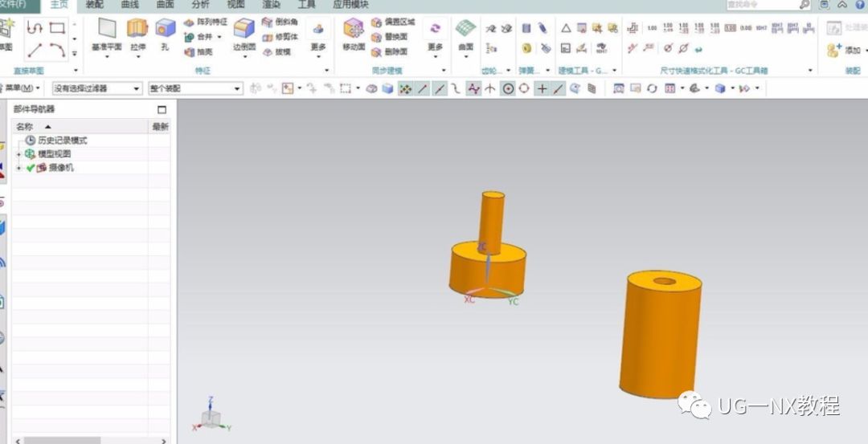Activate the 拉伸 extrude tool
This screenshot has width=868, height=444.
pos(138,33)
